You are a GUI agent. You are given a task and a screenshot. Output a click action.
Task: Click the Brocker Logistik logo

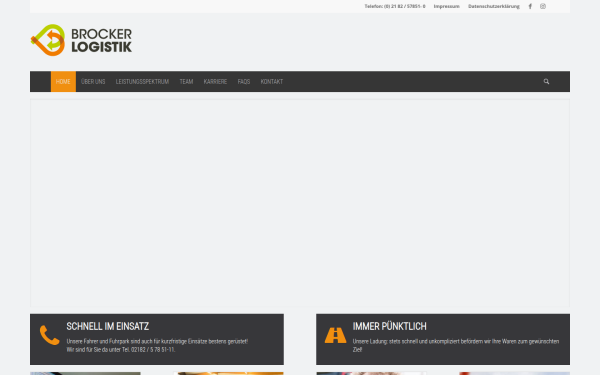(x=81, y=40)
